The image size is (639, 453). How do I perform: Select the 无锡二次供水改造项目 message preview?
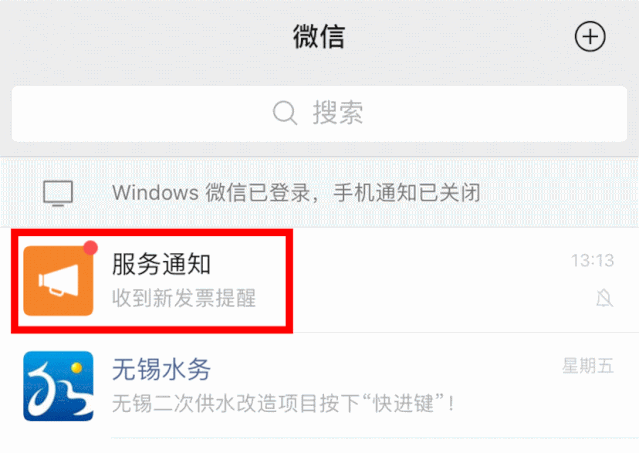283,403
